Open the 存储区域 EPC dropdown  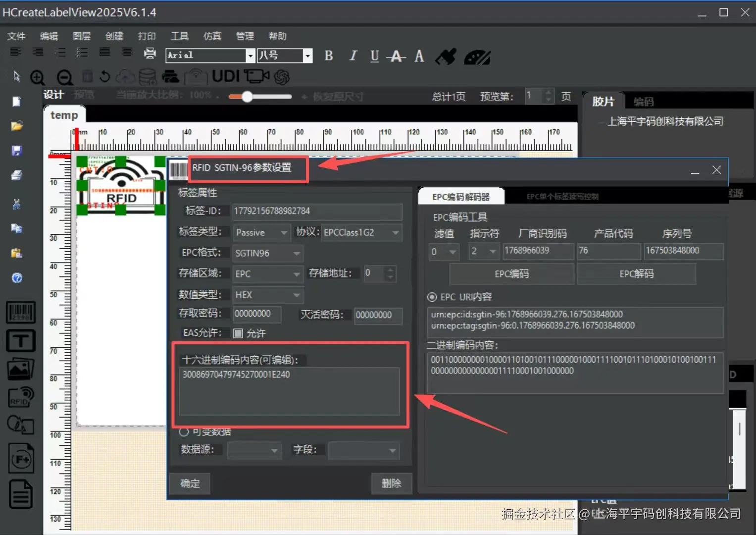268,274
